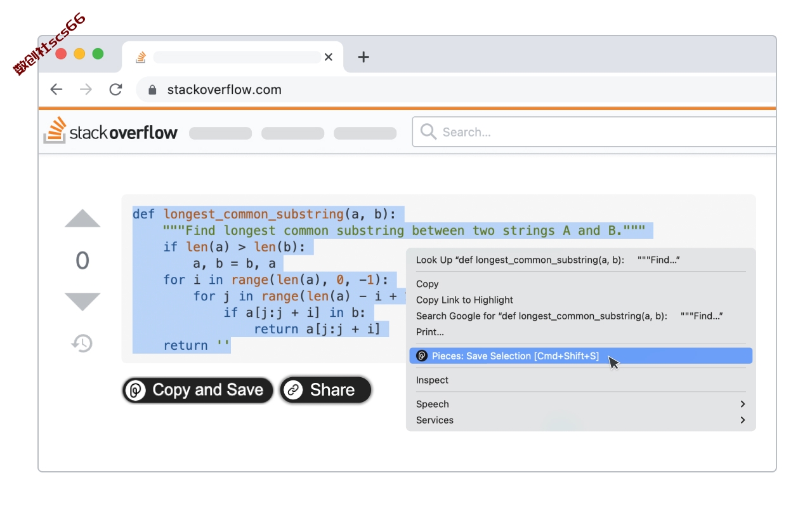This screenshot has height=508, width=812.
Task: Click code line 'return a[j:j + i]'
Action: (317, 329)
